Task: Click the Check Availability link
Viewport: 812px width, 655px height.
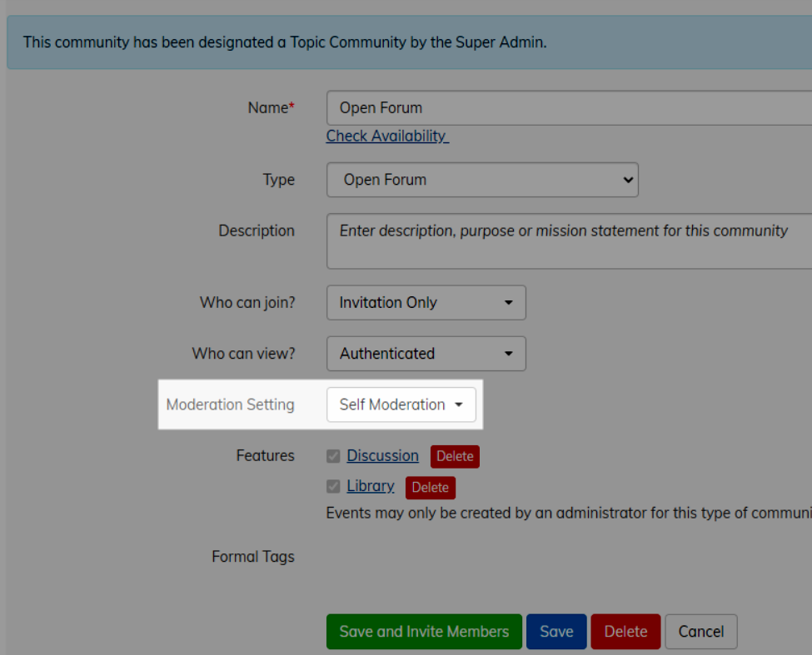Action: pos(386,136)
